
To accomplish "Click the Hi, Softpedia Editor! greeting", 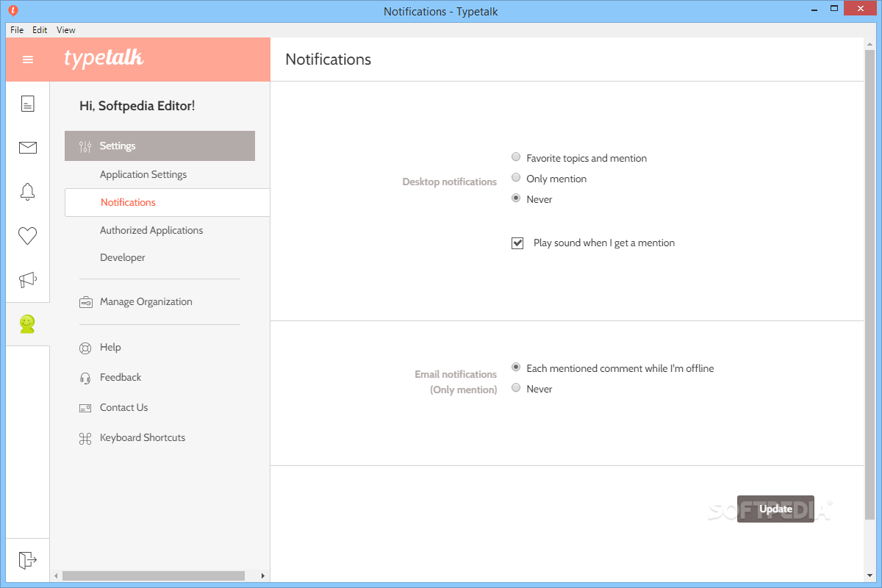I will pos(137,106).
